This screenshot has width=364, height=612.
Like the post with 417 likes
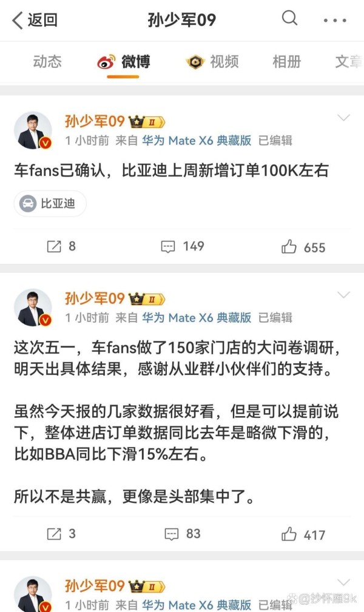coord(303,534)
